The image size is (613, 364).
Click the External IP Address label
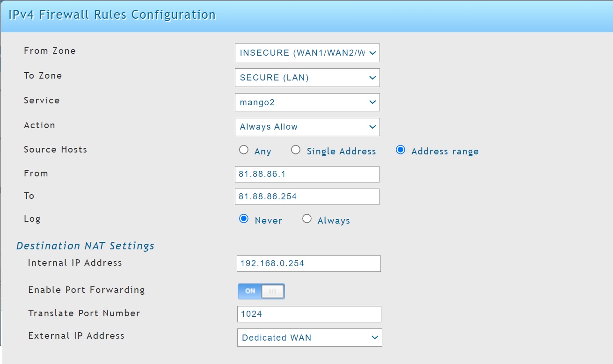point(76,336)
